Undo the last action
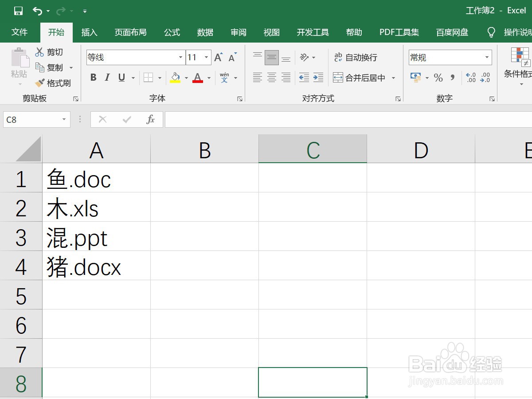The width and height of the screenshot is (532, 399). [x=38, y=11]
